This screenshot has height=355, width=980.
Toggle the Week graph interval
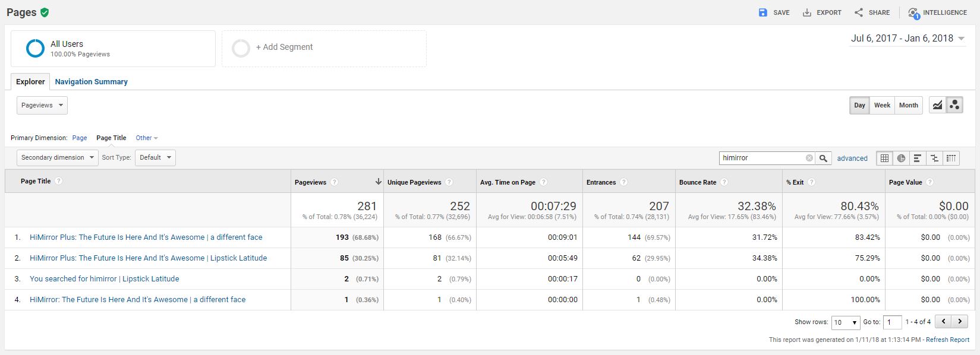[x=882, y=105]
